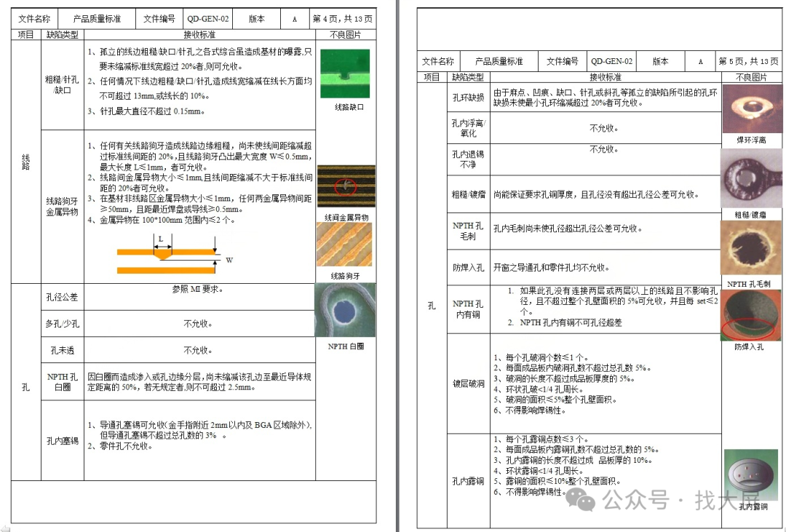The image size is (786, 532).
Task: Click '不允收。' in the 孔未透 row
Action: (x=197, y=350)
